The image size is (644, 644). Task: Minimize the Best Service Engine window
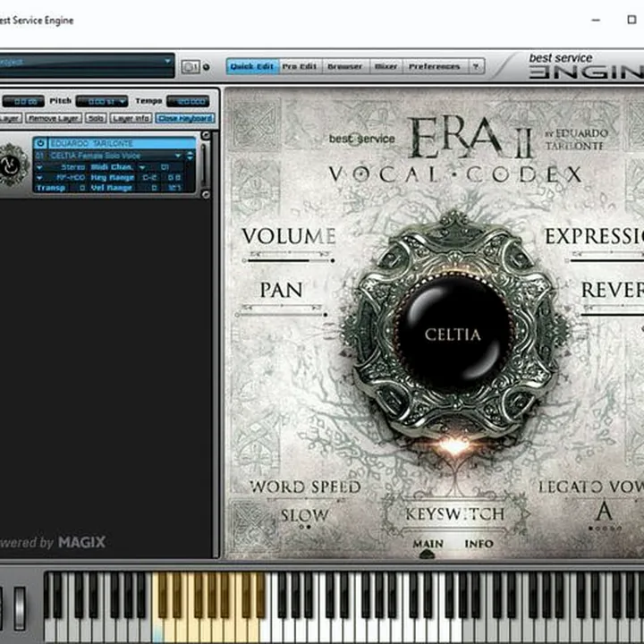[596, 20]
